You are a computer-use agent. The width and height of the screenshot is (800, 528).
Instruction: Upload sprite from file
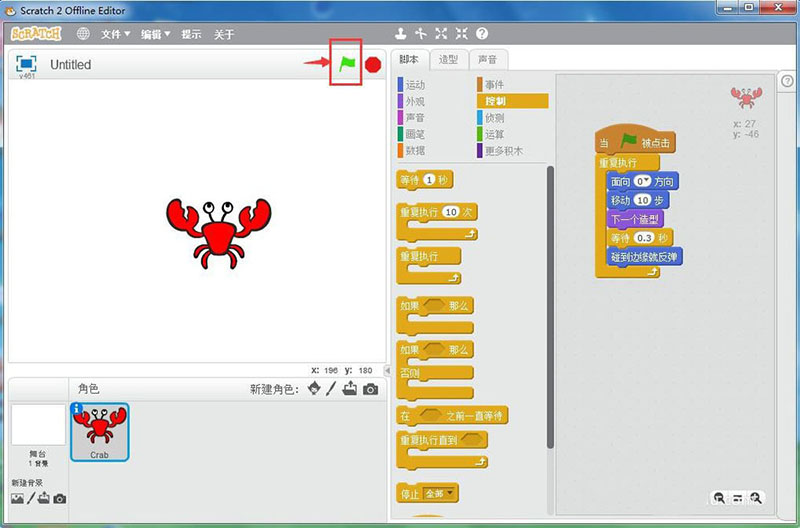click(x=350, y=389)
